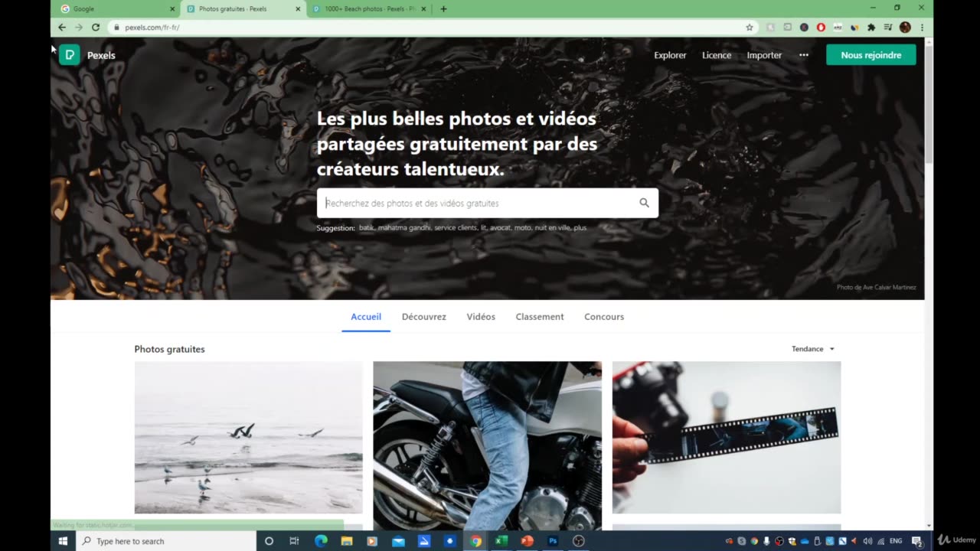Switch to Chrome in taskbar
The height and width of the screenshot is (551, 980).
click(x=475, y=541)
